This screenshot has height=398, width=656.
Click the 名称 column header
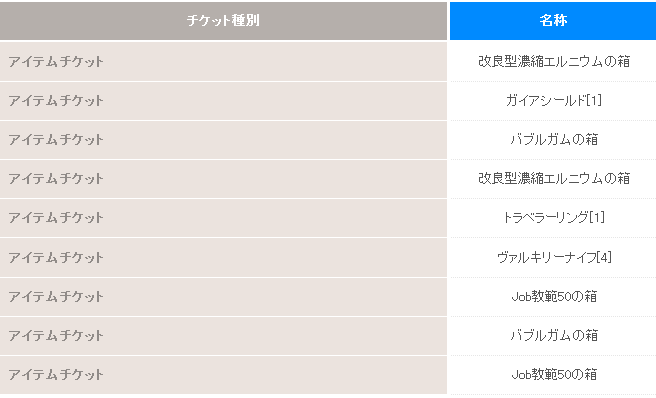(x=553, y=21)
